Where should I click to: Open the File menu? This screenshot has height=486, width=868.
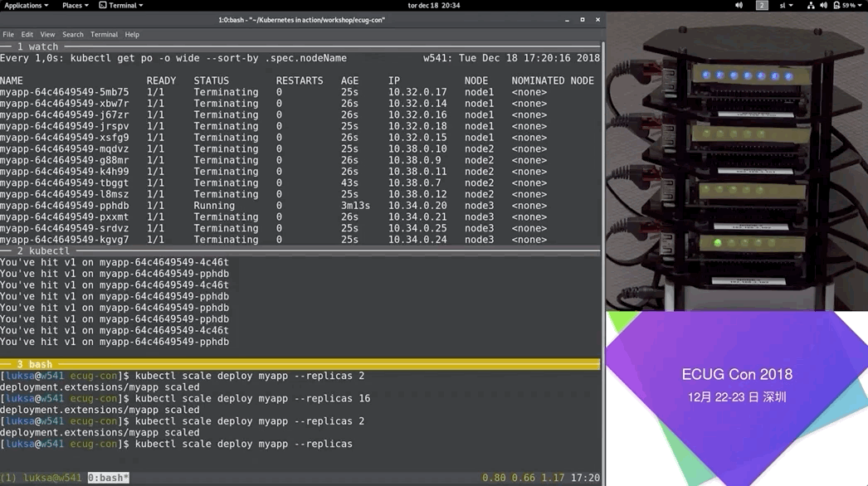click(x=8, y=34)
